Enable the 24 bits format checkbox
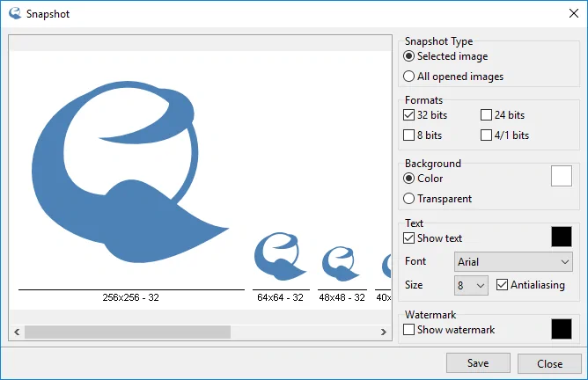 tap(487, 115)
